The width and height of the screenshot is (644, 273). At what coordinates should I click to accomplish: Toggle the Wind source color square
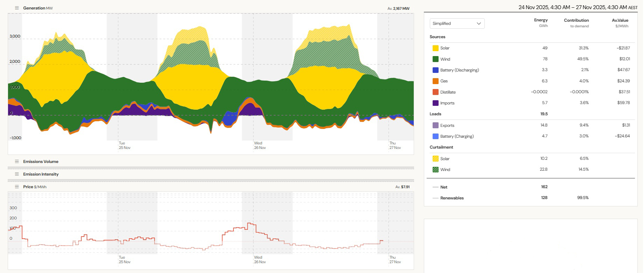(435, 59)
